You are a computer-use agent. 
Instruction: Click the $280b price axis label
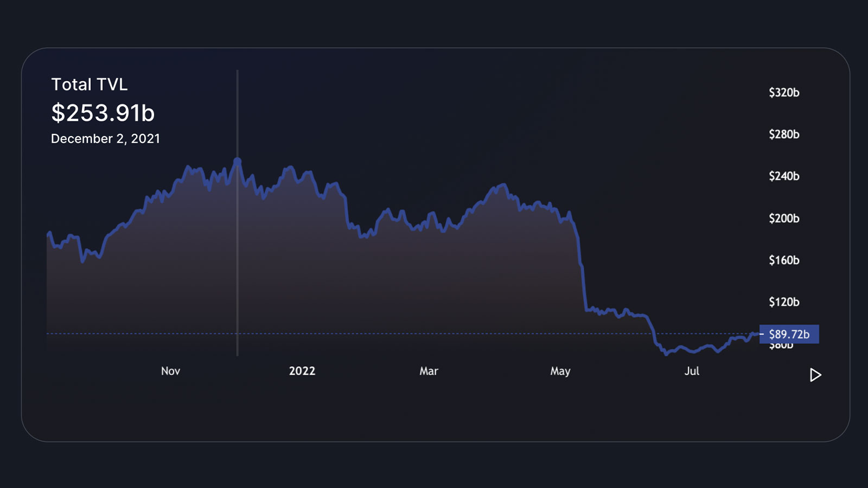pos(784,134)
